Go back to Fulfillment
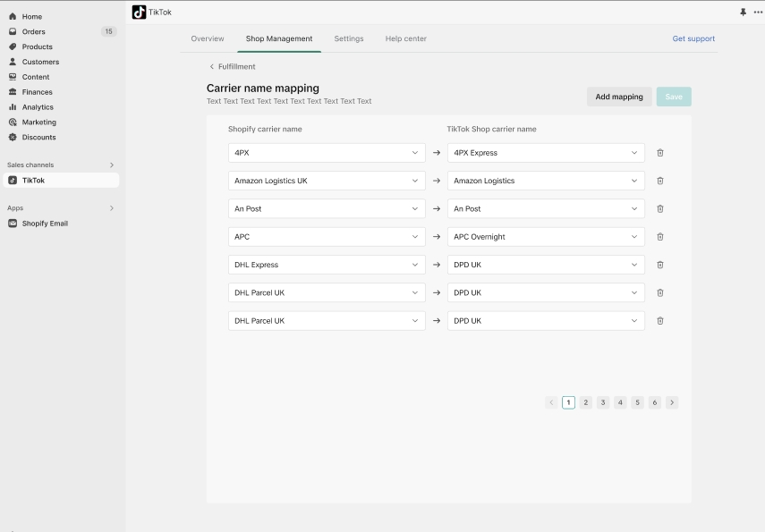Screen dimensions: 765x532 pos(233,67)
